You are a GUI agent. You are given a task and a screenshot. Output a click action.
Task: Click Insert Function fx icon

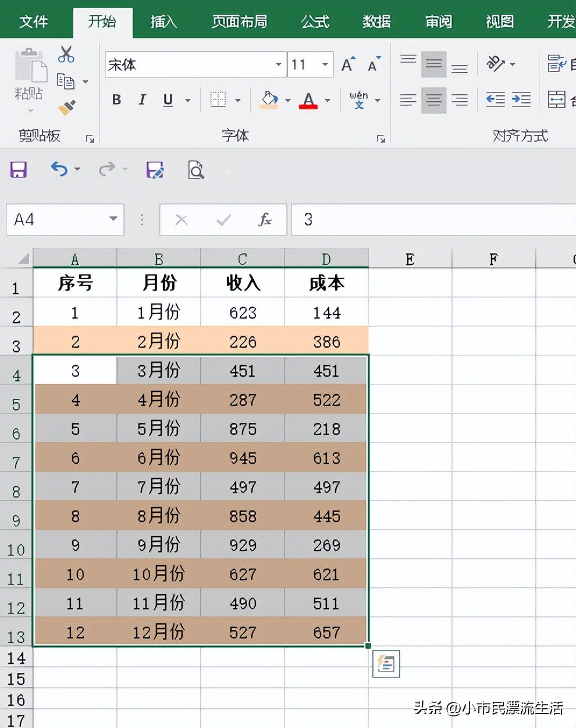click(x=265, y=219)
